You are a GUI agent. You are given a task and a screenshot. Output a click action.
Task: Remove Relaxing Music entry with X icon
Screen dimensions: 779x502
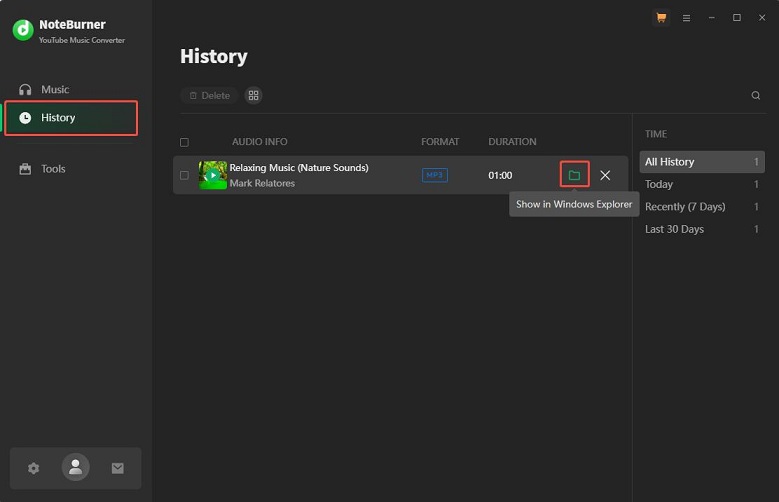(605, 175)
